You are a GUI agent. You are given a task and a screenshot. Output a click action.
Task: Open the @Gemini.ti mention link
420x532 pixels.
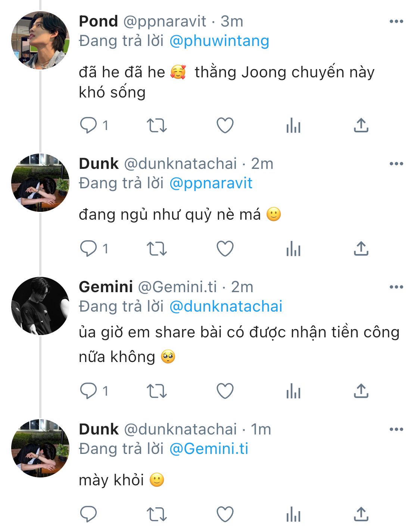209,449
